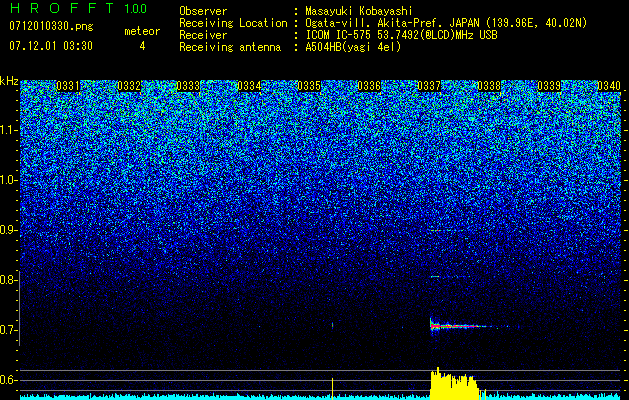This screenshot has height=400, width=629.
Task: Click the Observer field label
Action: 203,11
